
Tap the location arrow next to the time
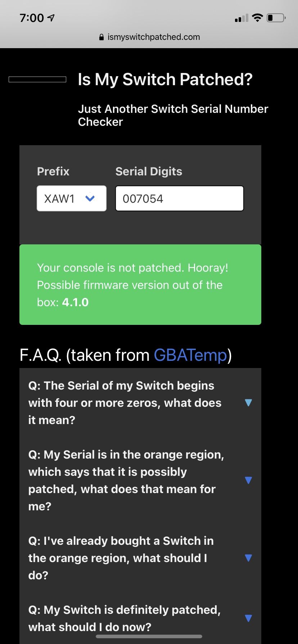51,18
